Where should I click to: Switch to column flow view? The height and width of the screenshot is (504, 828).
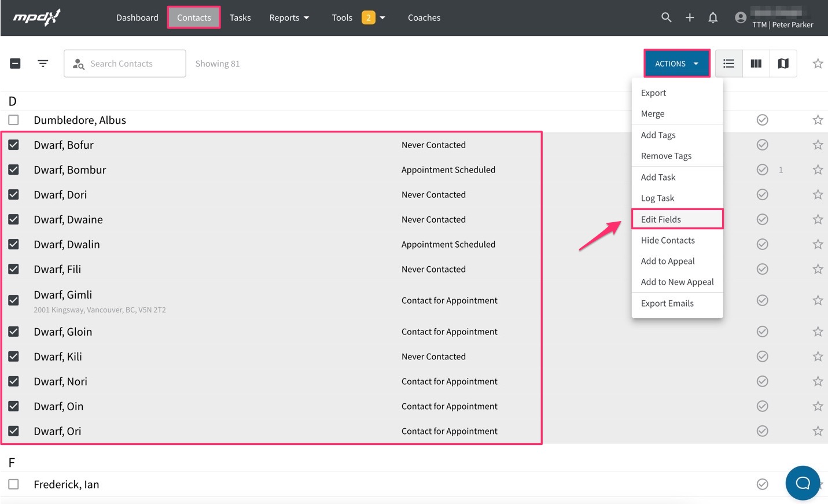point(756,64)
